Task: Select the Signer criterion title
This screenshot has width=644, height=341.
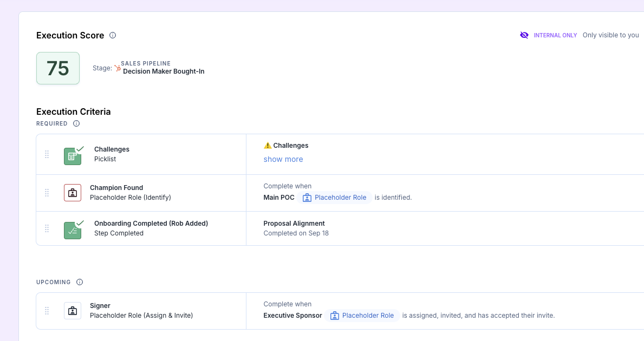Action: click(100, 306)
